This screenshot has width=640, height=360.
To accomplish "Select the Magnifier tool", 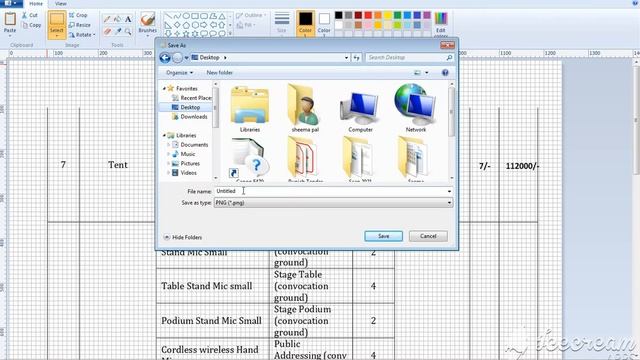I will pyautogui.click(x=128, y=31).
